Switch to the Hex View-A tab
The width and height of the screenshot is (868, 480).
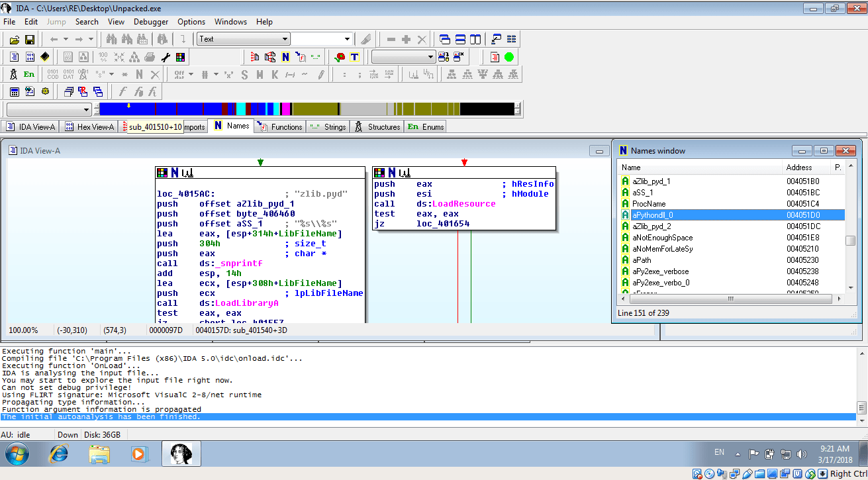pos(89,126)
